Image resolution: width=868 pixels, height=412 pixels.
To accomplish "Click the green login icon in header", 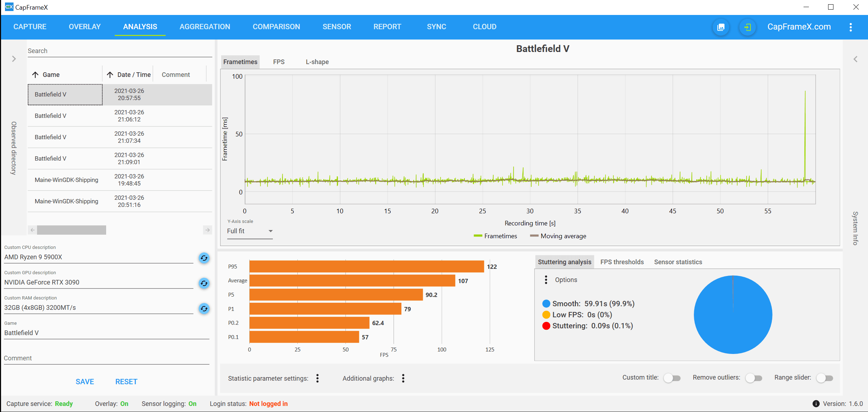I will click(747, 27).
